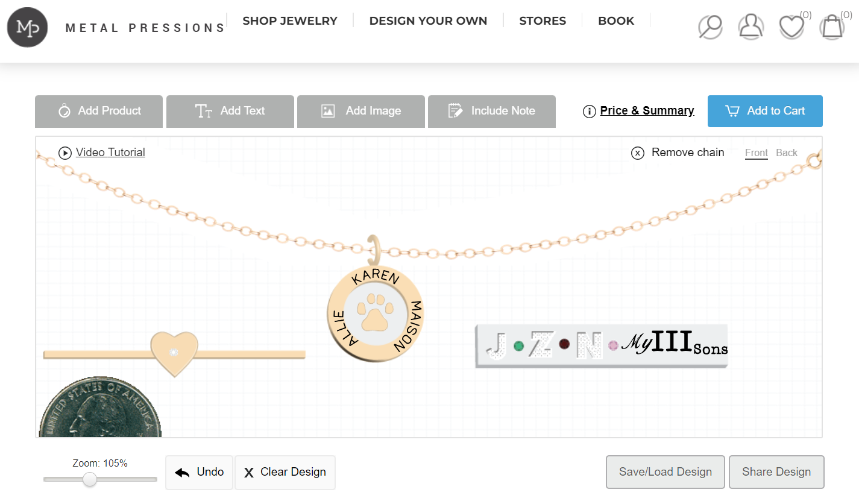859x504 pixels.
Task: Click the Include Note button
Action: pos(492,111)
